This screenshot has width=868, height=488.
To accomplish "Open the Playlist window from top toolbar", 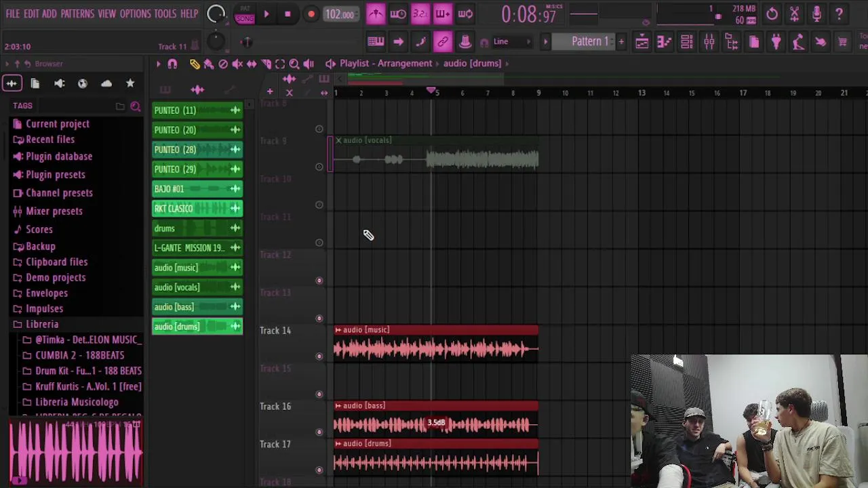I will coord(642,42).
